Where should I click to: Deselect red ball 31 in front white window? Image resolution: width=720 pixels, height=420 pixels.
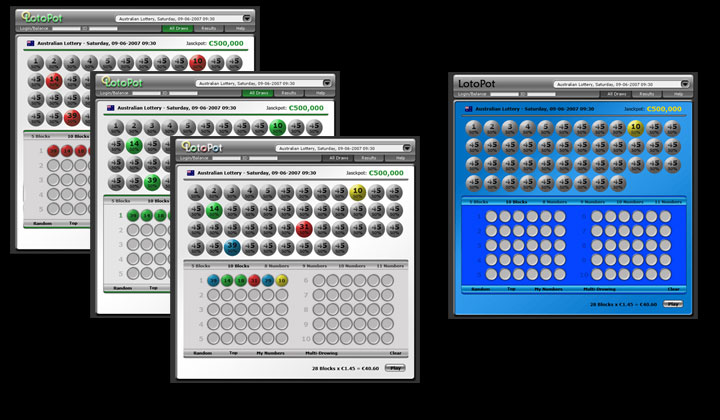(304, 229)
